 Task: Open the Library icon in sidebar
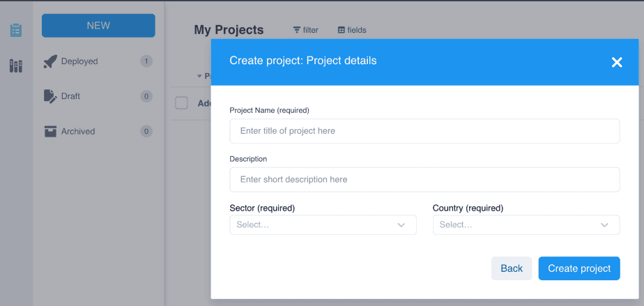[16, 66]
